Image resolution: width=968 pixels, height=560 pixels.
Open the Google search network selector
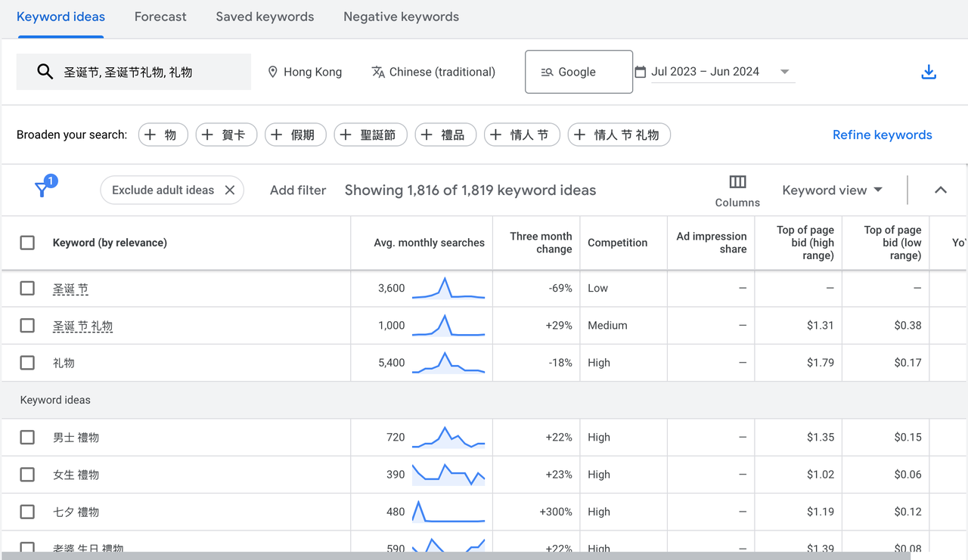coord(579,72)
